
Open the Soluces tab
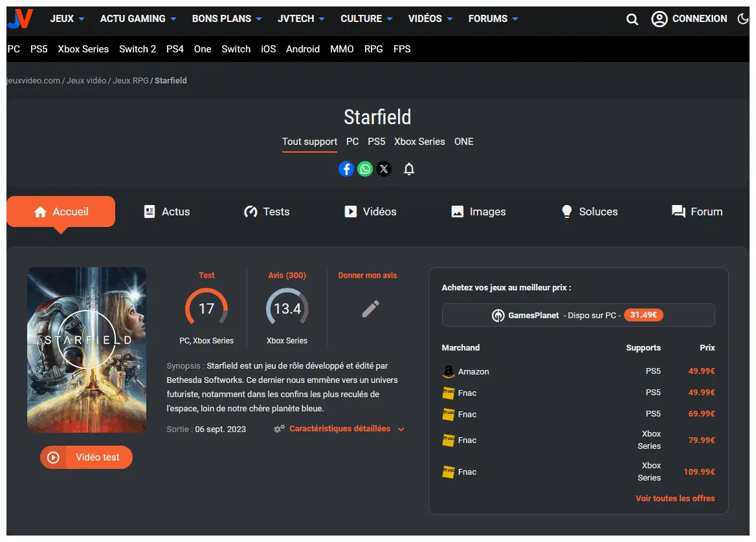click(x=589, y=211)
